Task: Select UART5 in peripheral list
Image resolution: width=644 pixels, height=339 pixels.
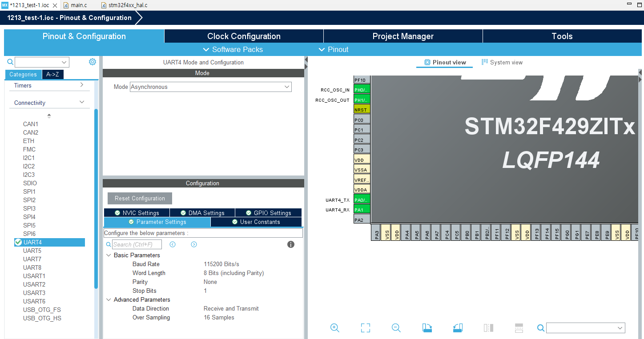Action: coord(32,251)
